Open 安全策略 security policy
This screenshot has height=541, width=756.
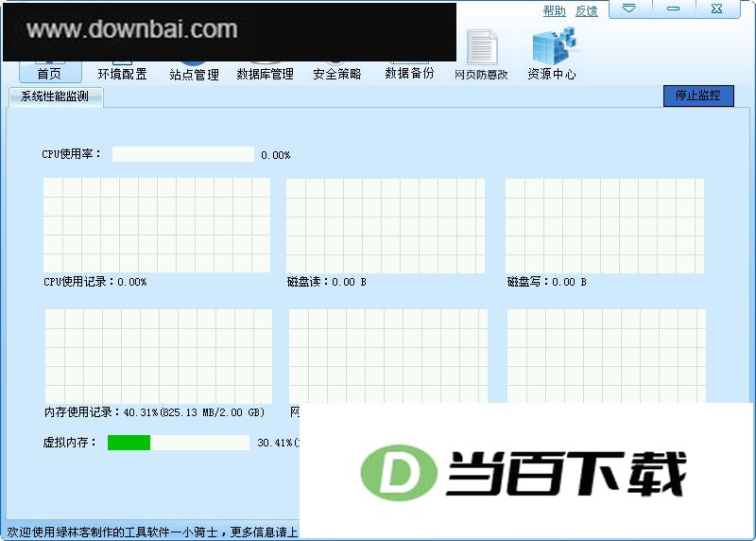[x=337, y=74]
